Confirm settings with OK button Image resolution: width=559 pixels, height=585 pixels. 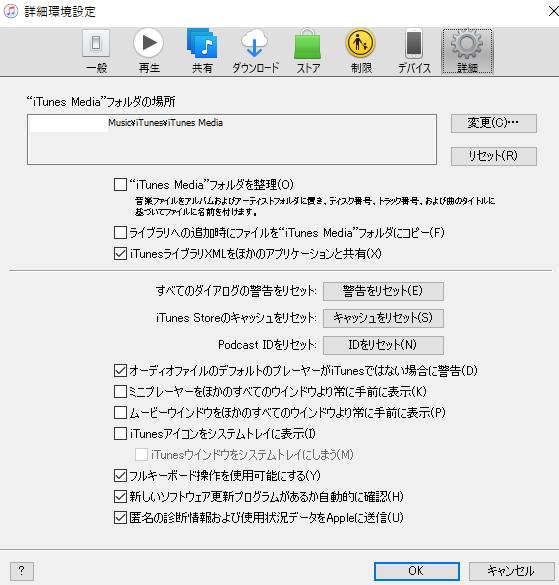coord(416,571)
